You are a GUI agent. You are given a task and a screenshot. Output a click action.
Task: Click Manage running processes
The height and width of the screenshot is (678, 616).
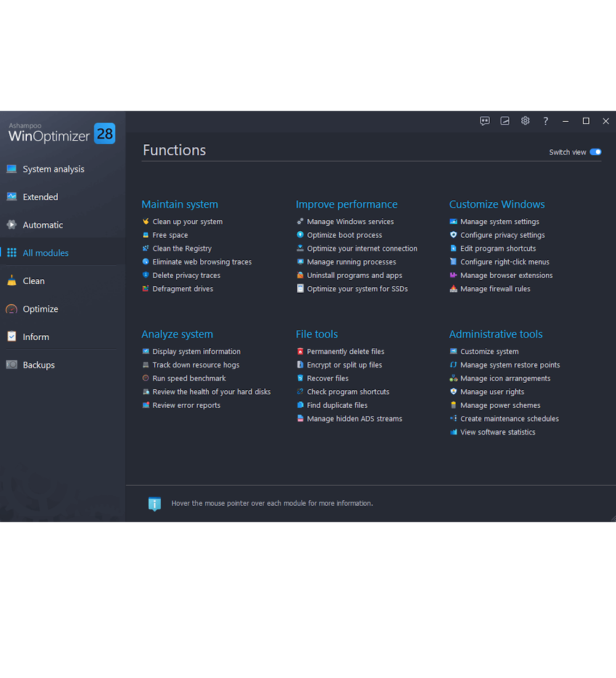point(351,262)
